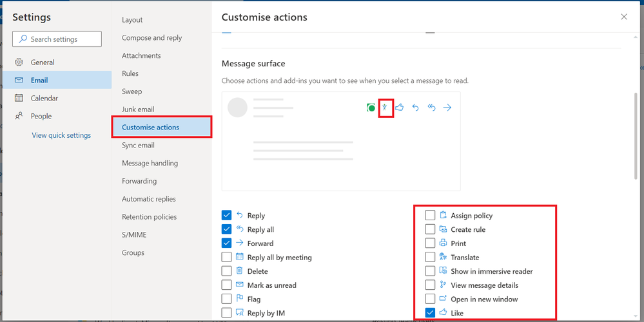Click the Reply all by meeting calendar icon

240,257
